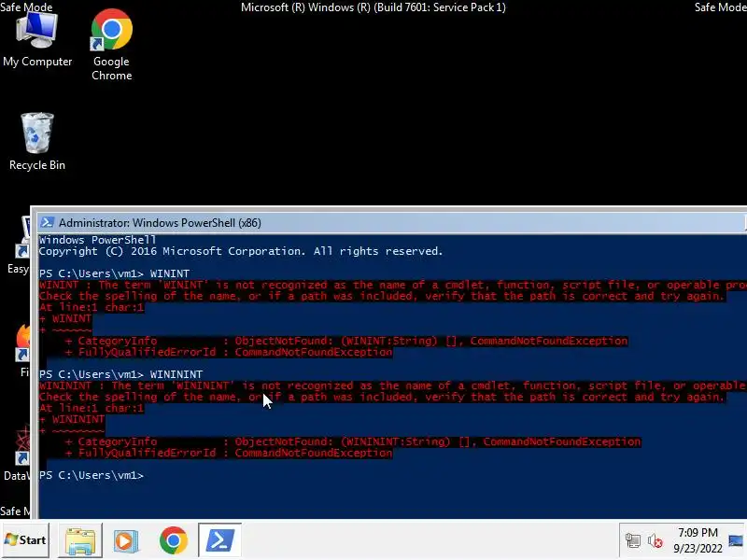Viewport: 747px width, 560px height.
Task: Click the PowerShell window title bar text
Action: [x=160, y=223]
